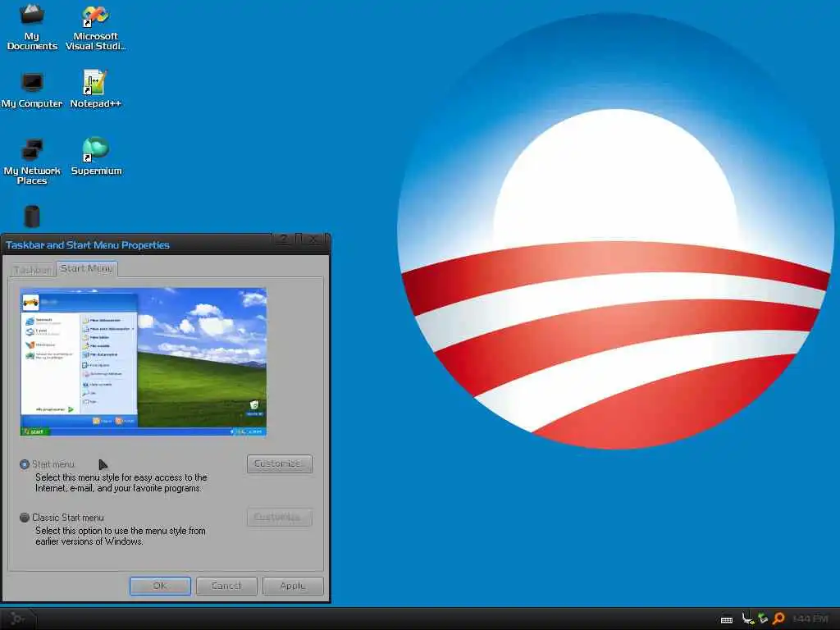
Task: Open the Microsoft Visual Studio shortcut
Action: point(95,27)
